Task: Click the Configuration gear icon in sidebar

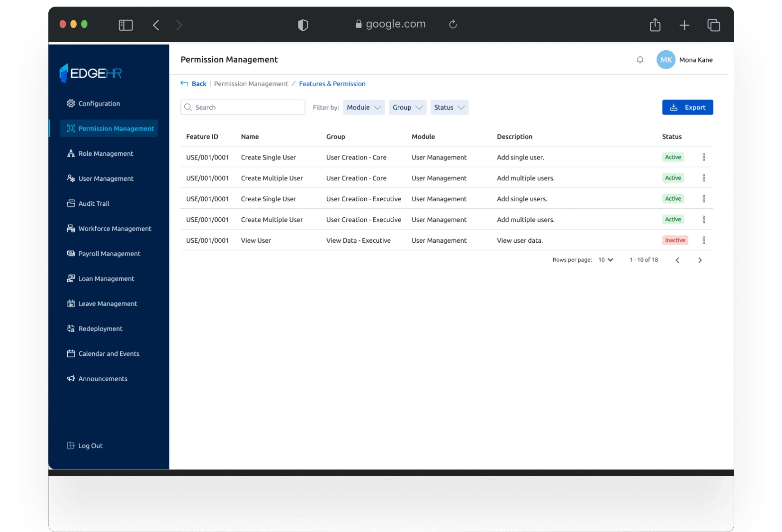Action: point(71,103)
